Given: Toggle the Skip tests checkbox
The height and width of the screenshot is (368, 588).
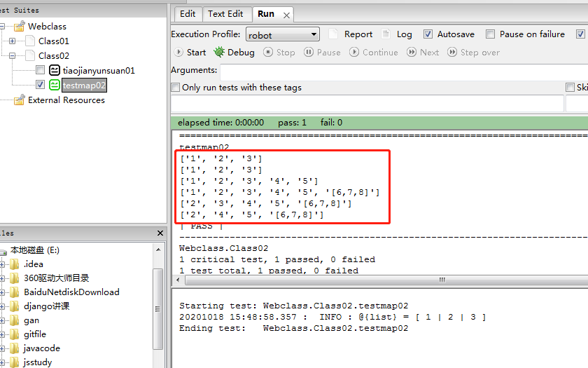Looking at the screenshot, I should 570,88.
